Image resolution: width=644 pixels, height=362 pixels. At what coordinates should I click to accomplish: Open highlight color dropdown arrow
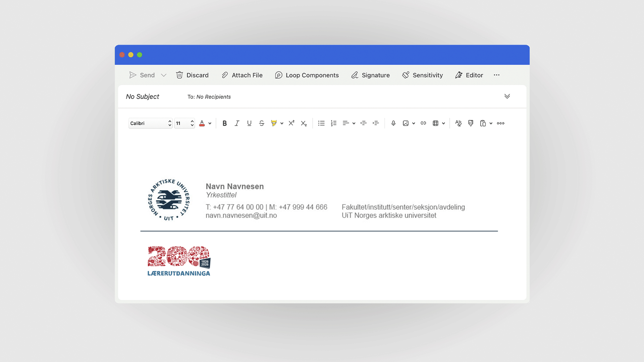tap(282, 123)
